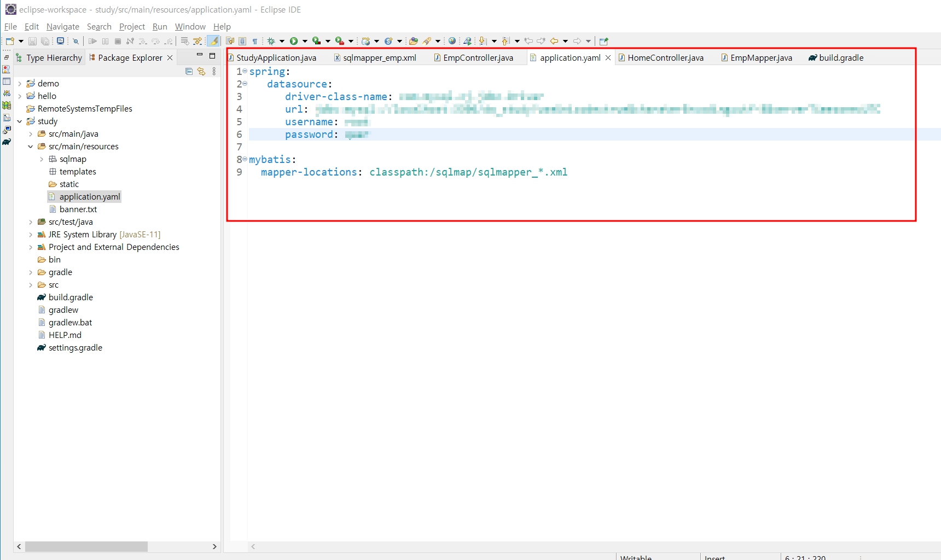The image size is (941, 560).
Task: Open a Terminal from toolbar
Action: [x=60, y=41]
